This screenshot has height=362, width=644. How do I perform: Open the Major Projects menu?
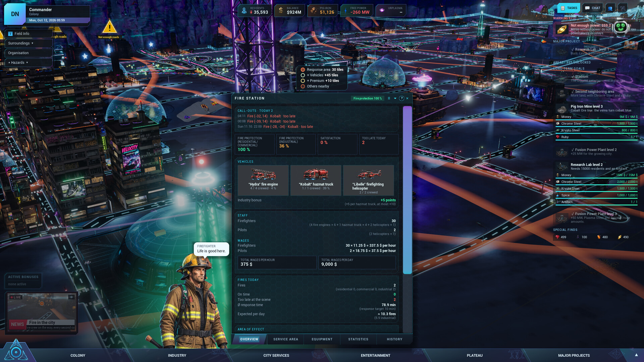coord(574,355)
